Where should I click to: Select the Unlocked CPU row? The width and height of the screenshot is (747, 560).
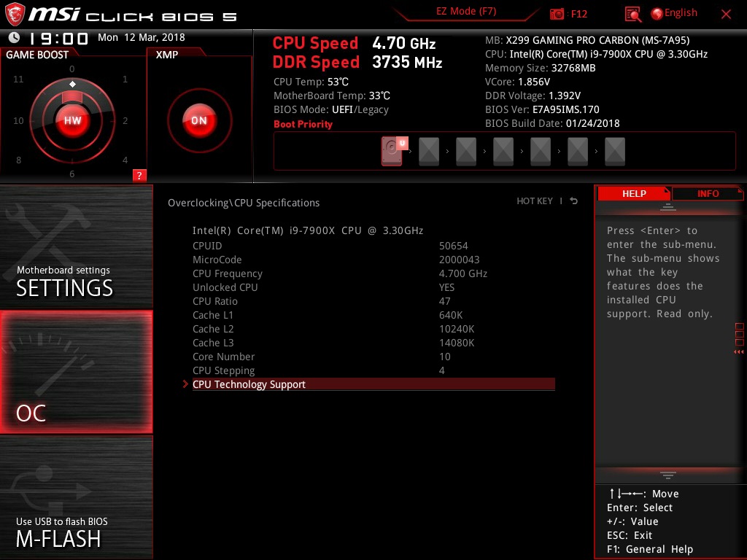pos(373,287)
